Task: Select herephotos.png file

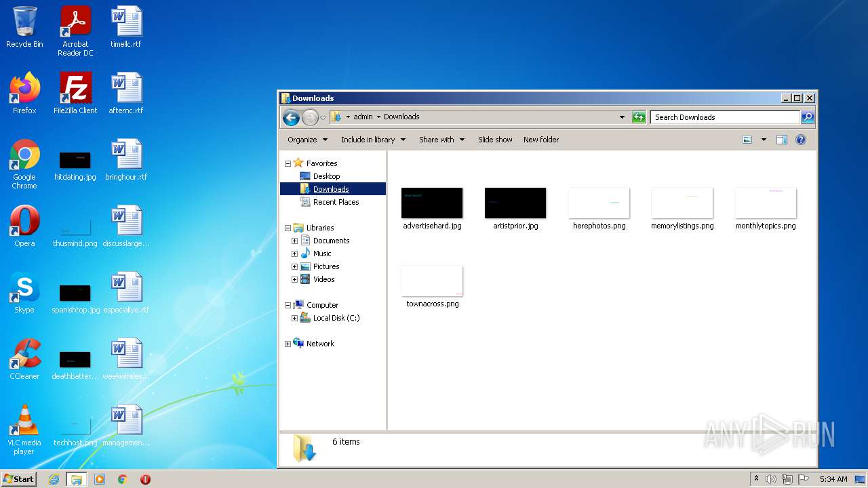Action: click(x=599, y=209)
